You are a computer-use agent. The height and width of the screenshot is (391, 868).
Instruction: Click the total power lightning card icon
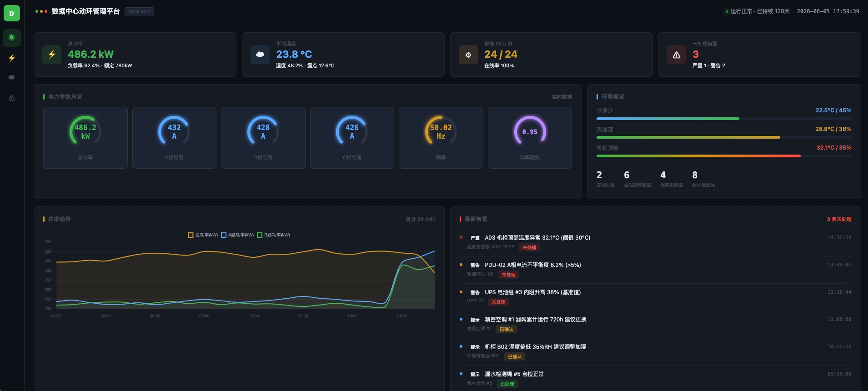52,55
